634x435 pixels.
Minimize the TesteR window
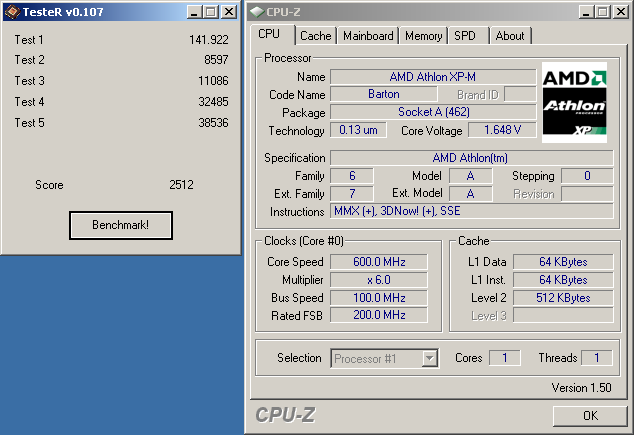point(194,12)
